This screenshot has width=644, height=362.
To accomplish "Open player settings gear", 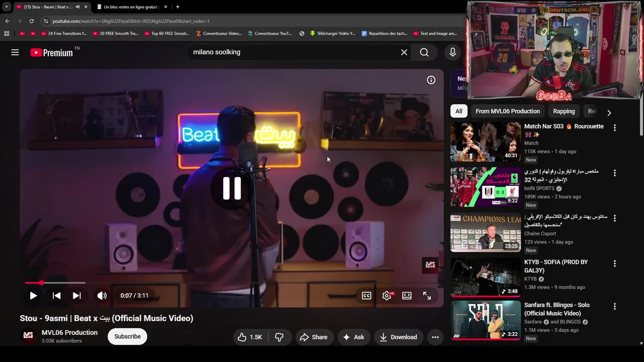I will click(x=387, y=296).
